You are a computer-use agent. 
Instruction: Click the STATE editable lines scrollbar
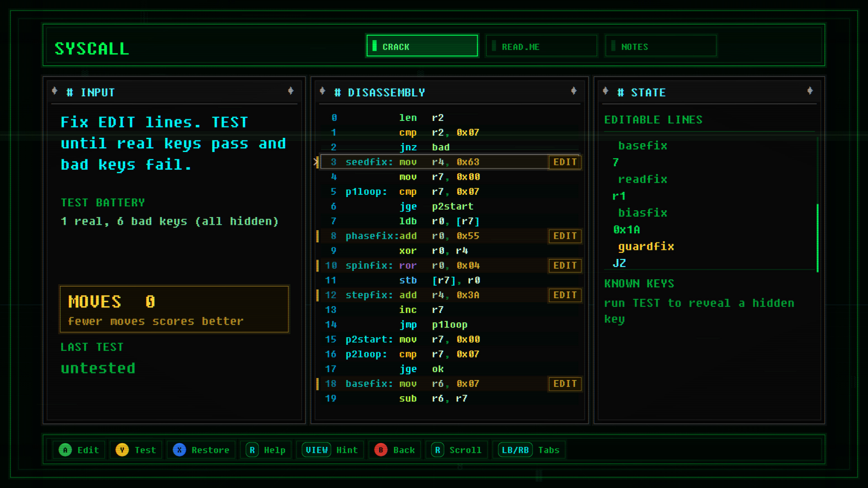(818, 238)
